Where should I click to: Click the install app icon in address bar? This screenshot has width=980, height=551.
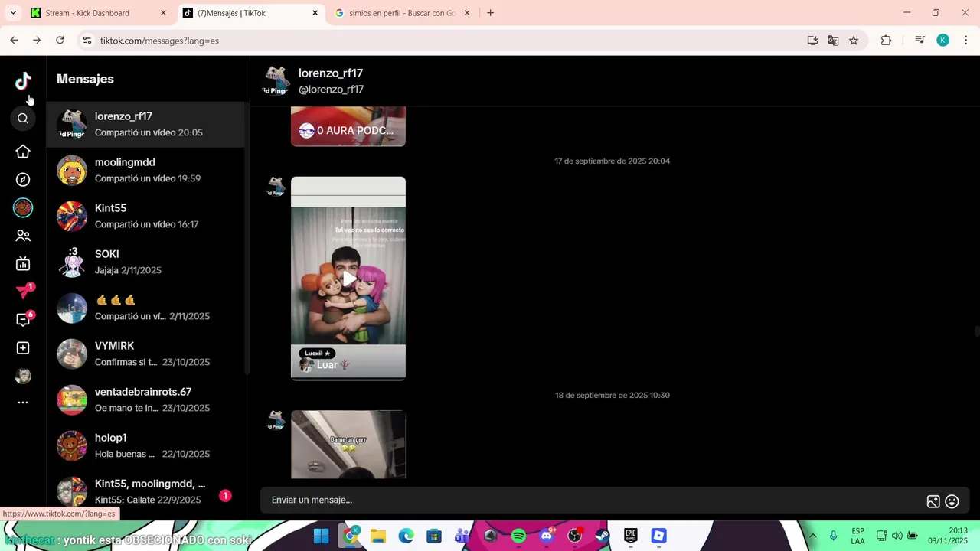(812, 41)
